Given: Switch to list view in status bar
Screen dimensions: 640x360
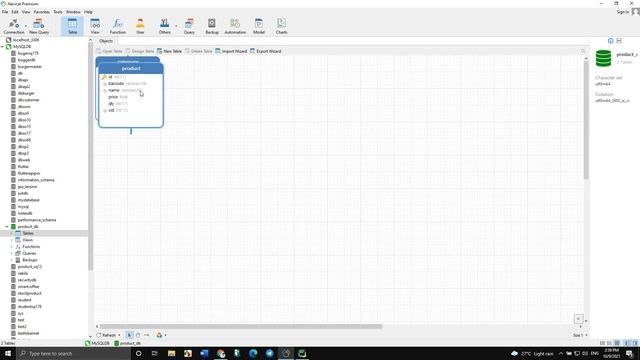Looking at the screenshot, I should (602, 343).
